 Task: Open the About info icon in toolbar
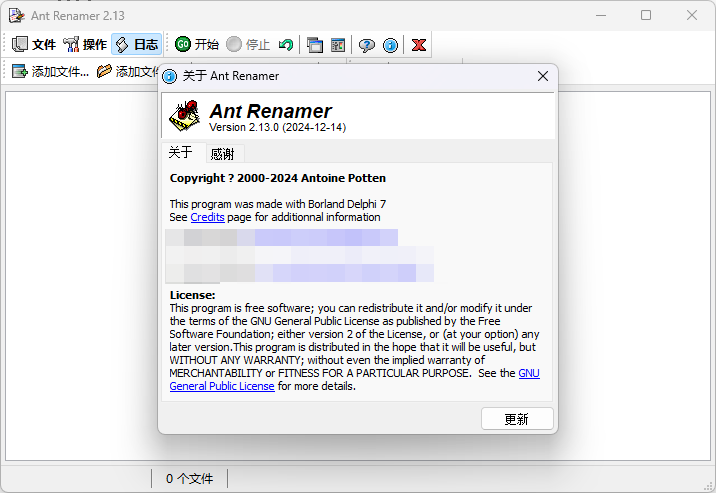point(390,45)
